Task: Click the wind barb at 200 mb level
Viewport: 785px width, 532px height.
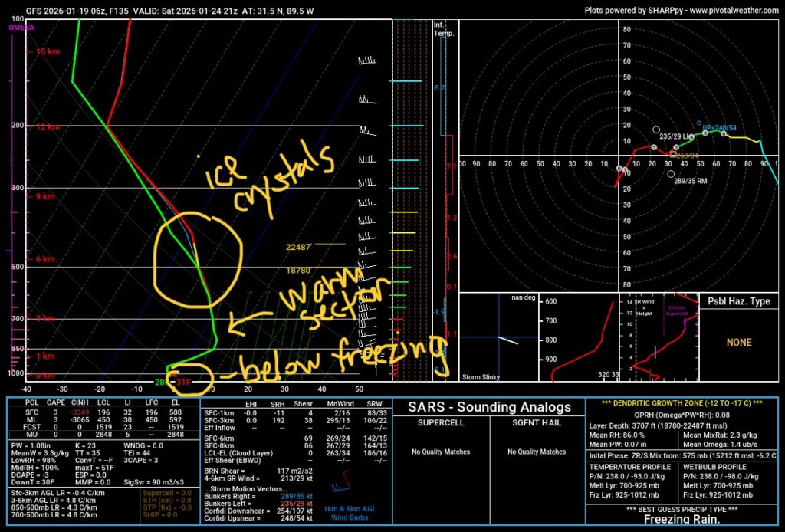Action: (368, 125)
